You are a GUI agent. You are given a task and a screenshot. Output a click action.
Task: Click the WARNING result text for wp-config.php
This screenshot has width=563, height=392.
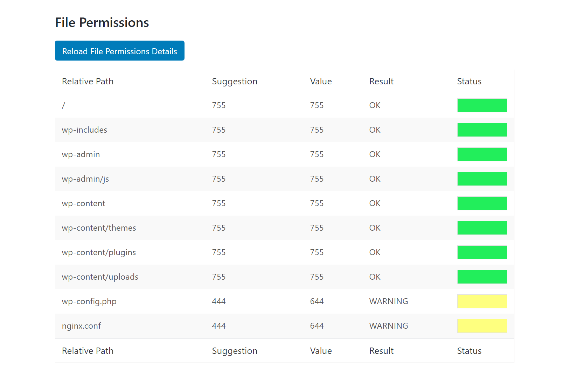pyautogui.click(x=388, y=301)
